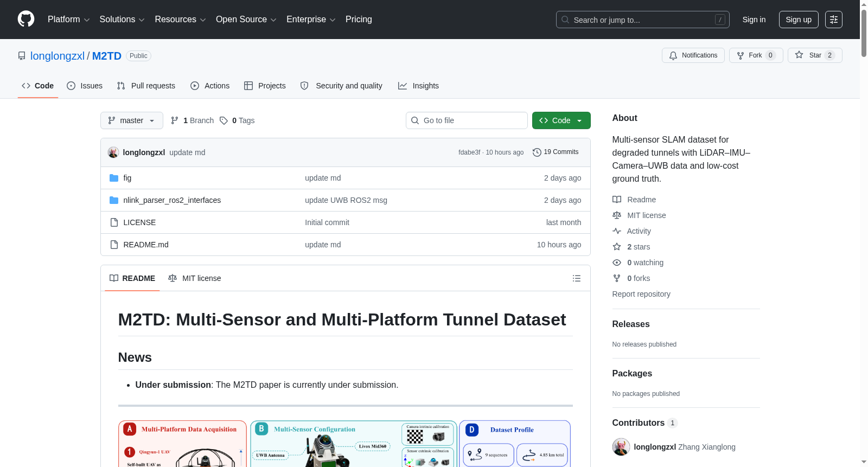Open the Pricing page
The image size is (868, 467).
[x=359, y=20]
